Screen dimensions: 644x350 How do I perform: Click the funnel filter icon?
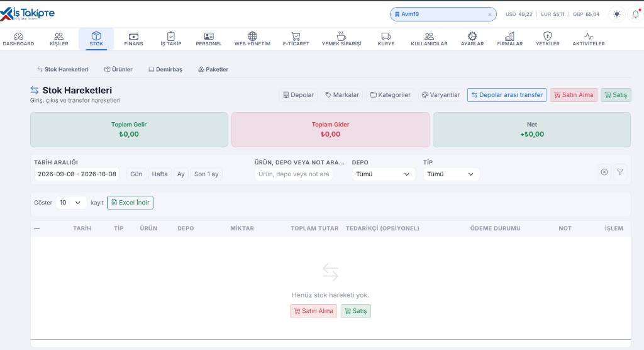pos(620,172)
